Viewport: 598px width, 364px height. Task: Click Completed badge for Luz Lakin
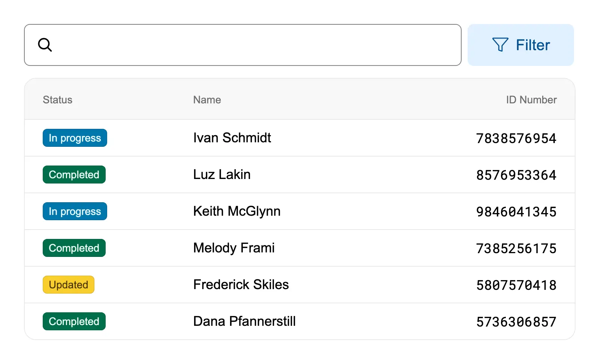[74, 175]
